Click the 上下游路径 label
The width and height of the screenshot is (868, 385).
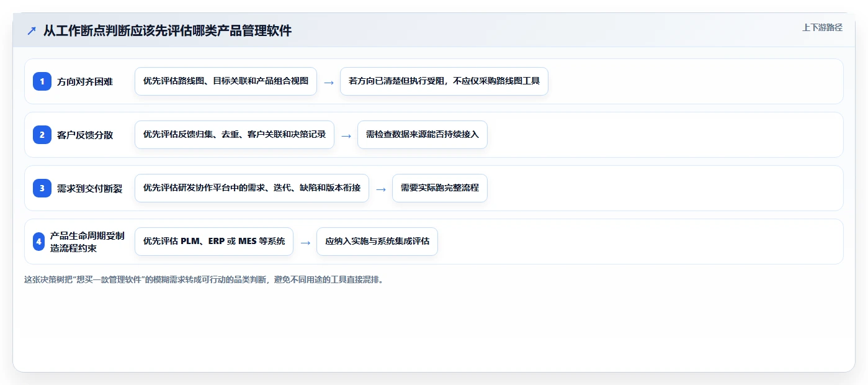(822, 27)
